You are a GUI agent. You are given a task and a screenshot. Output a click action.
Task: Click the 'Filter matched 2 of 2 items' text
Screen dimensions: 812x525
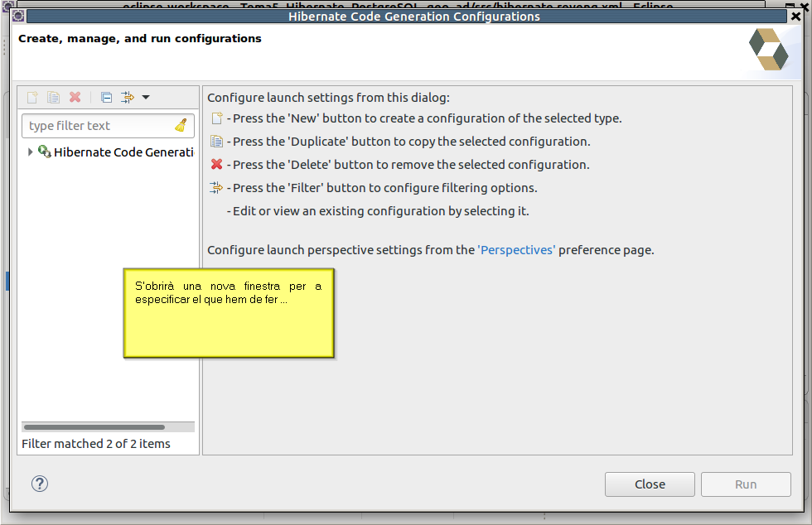[x=96, y=444]
